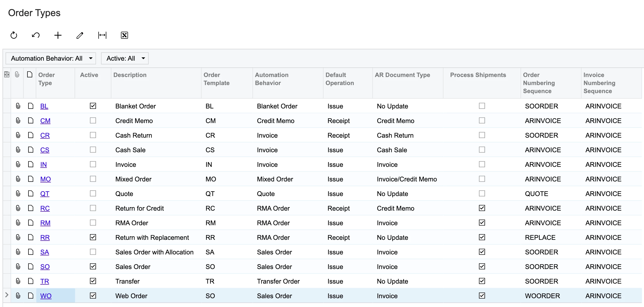Toggle Process Shipments for Quote row

[x=482, y=194]
